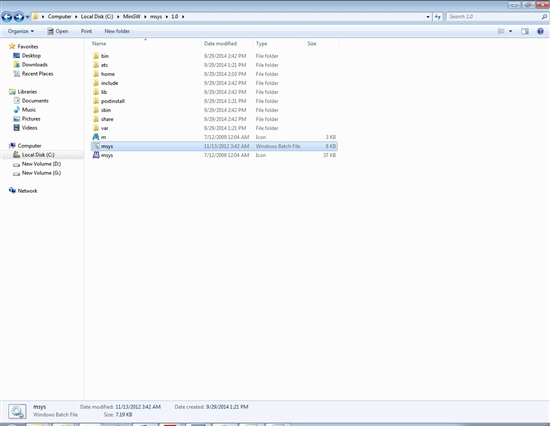Select Local Disk (C:) in navigation pane
Image resolution: width=550 pixels, height=426 pixels.
point(38,155)
